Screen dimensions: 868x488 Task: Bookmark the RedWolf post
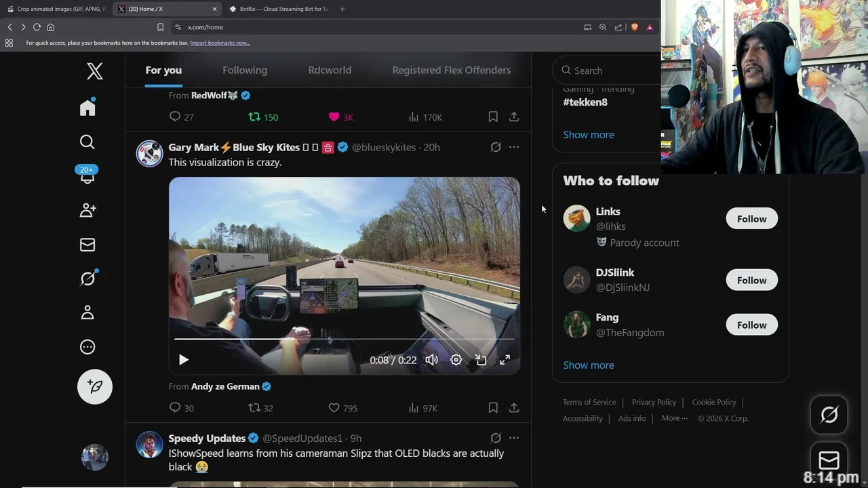(x=493, y=117)
